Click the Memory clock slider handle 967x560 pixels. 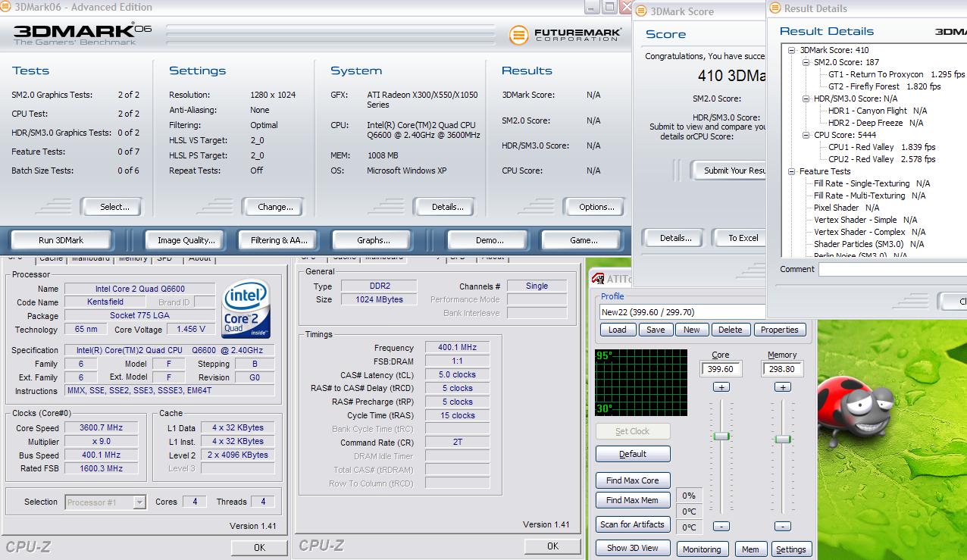pyautogui.click(x=784, y=439)
